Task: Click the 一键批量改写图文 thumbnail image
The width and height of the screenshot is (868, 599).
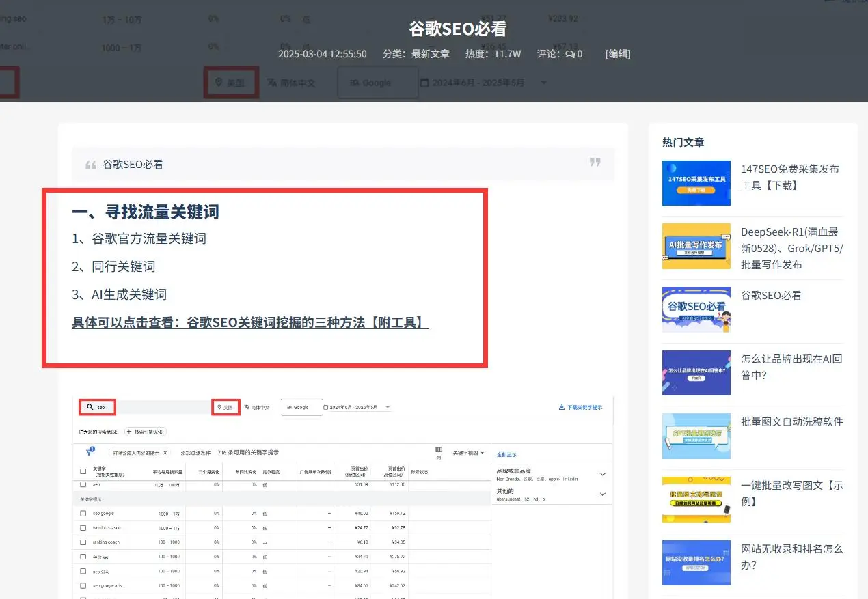Action: tap(696, 499)
